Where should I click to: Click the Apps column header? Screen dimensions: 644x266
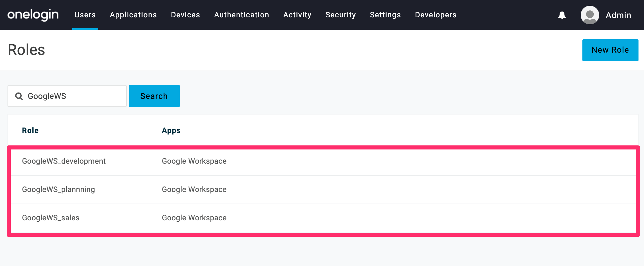[171, 131]
